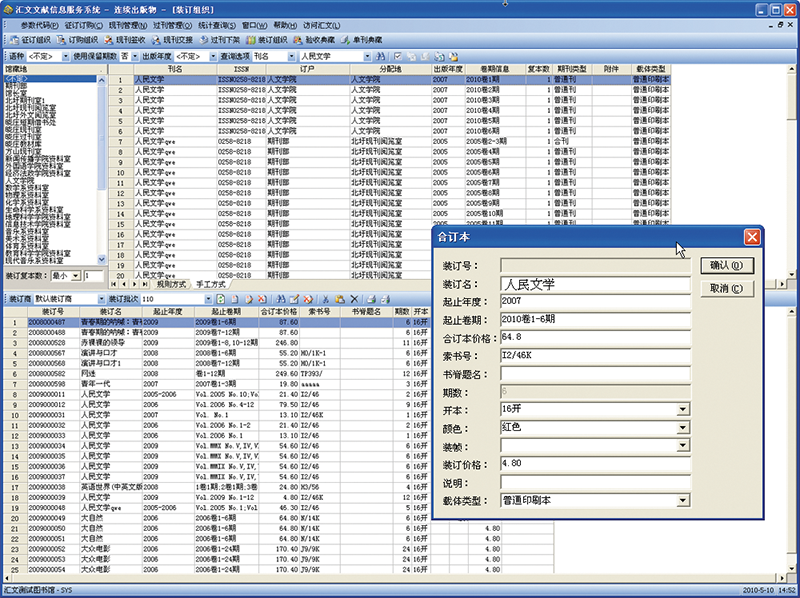Go to next record in journal grid
800x598 pixels.
coord(135,284)
